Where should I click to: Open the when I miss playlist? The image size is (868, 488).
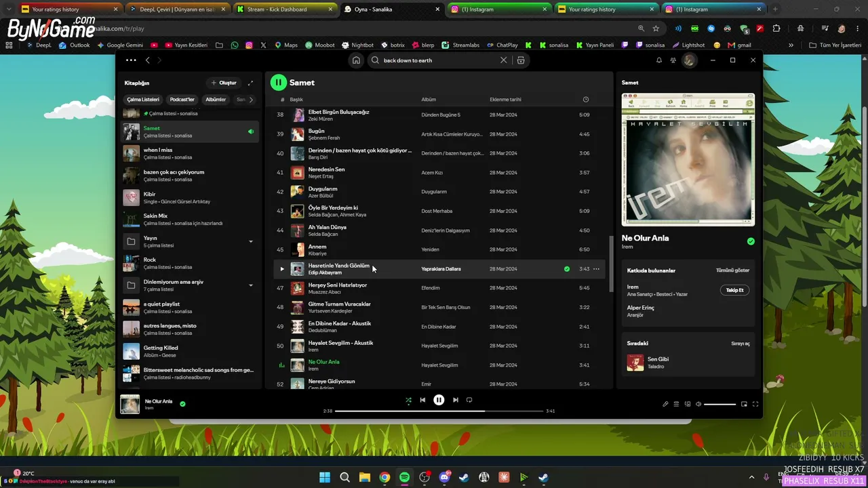point(190,153)
